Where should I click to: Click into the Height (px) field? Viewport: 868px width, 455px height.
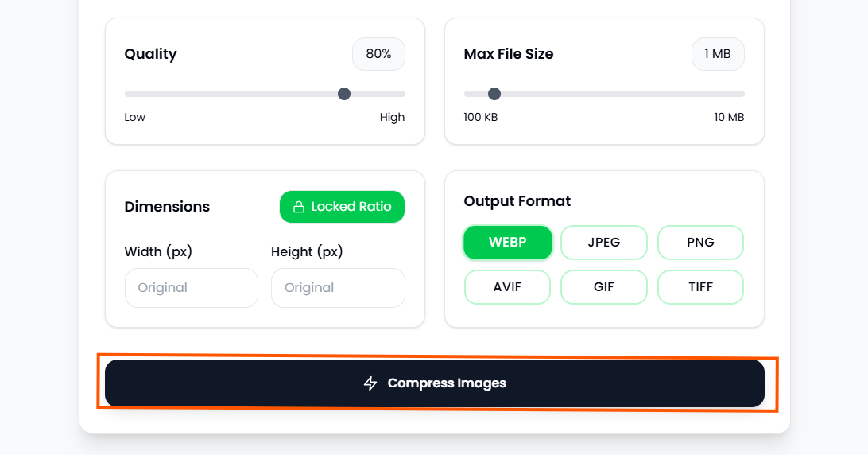338,288
